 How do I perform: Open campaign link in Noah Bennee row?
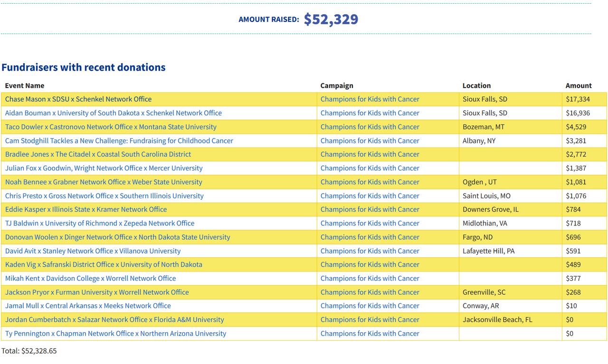tap(370, 182)
